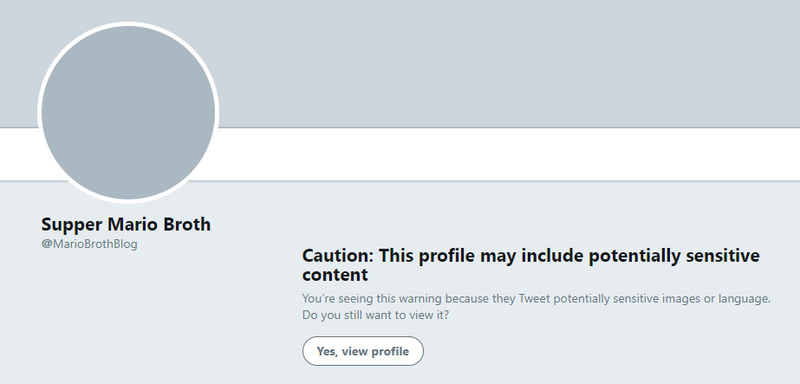
Task: Click the "Do you still want to view it?" text
Action: [x=376, y=315]
